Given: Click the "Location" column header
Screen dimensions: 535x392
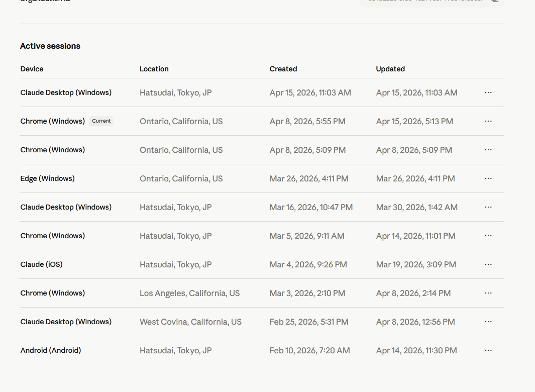Looking at the screenshot, I should [x=154, y=69].
